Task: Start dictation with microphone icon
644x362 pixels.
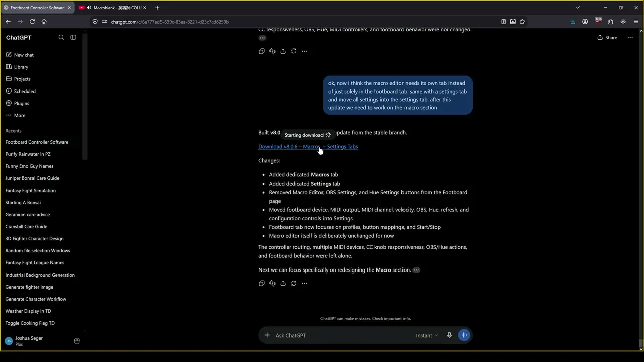Action: tap(449, 335)
